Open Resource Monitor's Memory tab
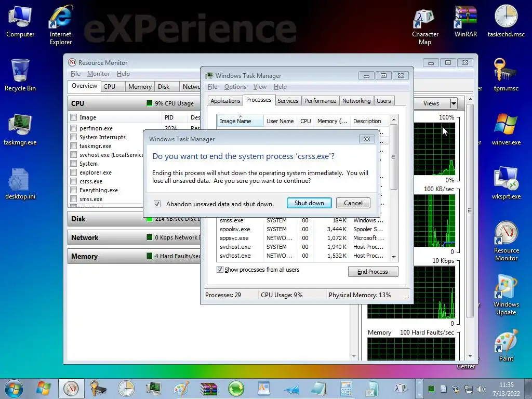This screenshot has height=399, width=532. tap(140, 87)
